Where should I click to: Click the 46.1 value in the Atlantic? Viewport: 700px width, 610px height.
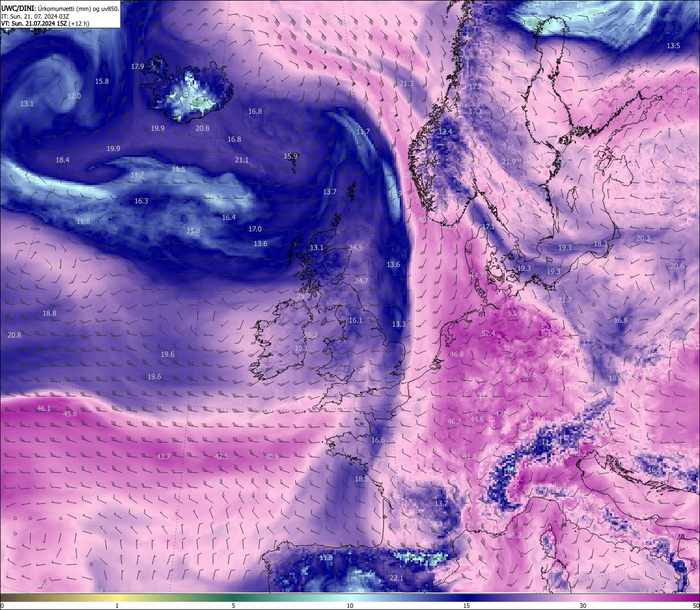pyautogui.click(x=43, y=408)
